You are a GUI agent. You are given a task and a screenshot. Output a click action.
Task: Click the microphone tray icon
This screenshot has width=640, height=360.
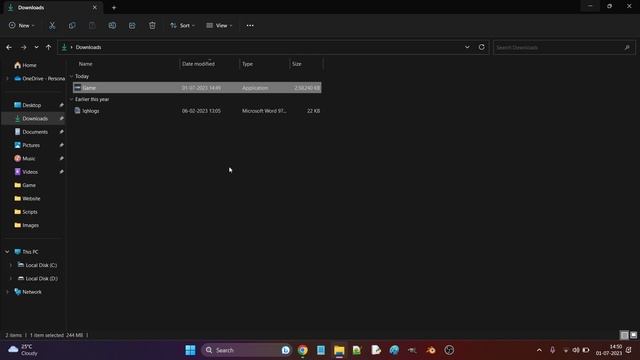coord(552,350)
